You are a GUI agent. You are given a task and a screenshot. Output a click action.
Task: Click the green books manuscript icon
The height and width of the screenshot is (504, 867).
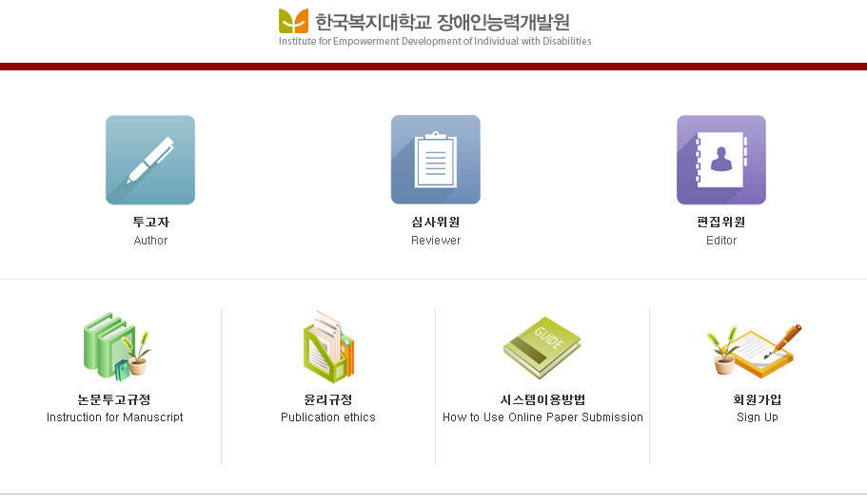click(115, 347)
